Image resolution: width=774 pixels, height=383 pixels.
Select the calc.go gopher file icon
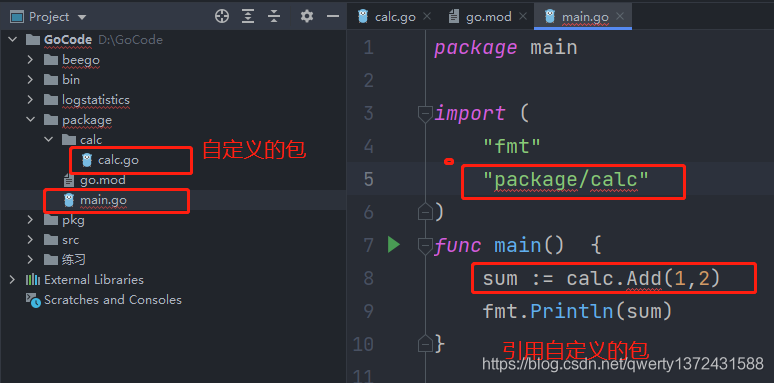point(87,160)
